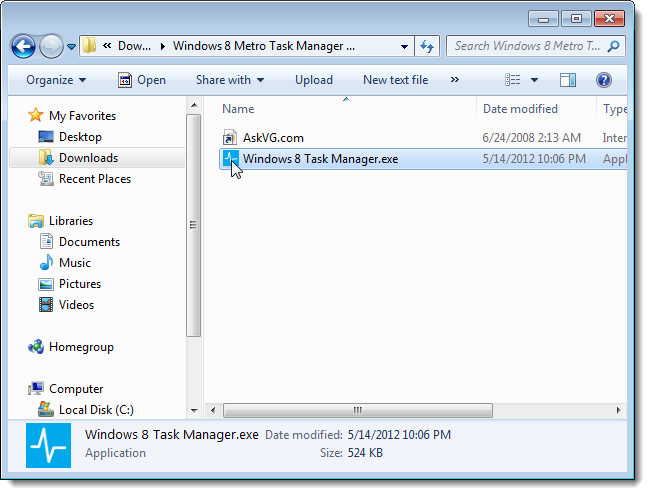The width and height of the screenshot is (650, 495).
Task: Click New text file toolbar item
Action: (395, 80)
